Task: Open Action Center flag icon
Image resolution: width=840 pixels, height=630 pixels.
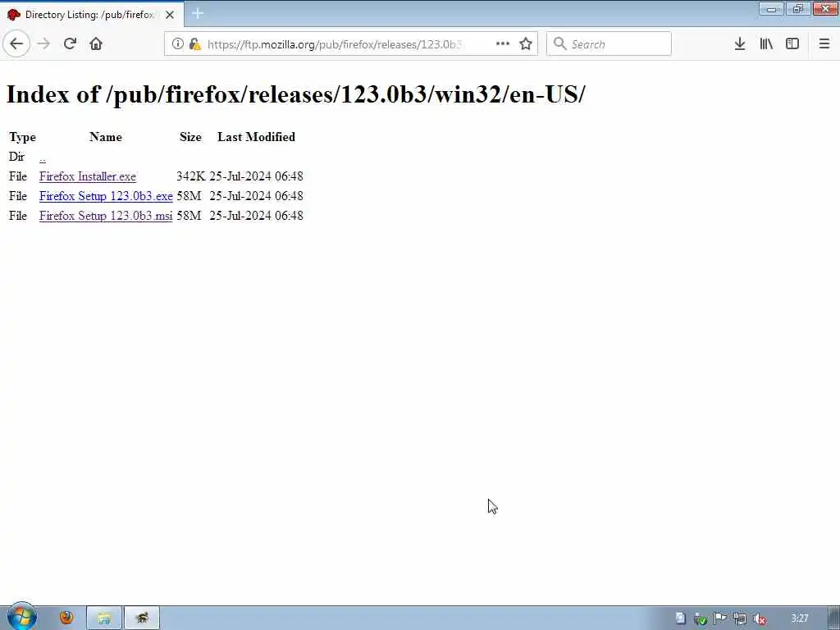Action: [720, 619]
